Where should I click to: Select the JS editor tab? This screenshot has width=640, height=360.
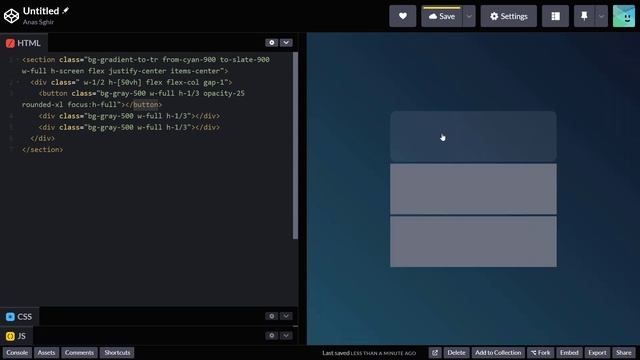coord(16,336)
